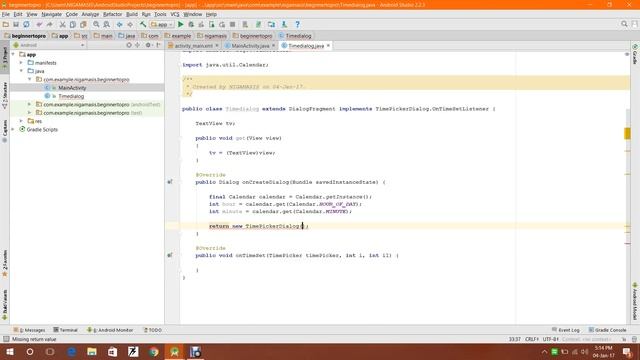Switch to the activity_main.xml tab
The width and height of the screenshot is (640, 360).
pyautogui.click(x=193, y=46)
